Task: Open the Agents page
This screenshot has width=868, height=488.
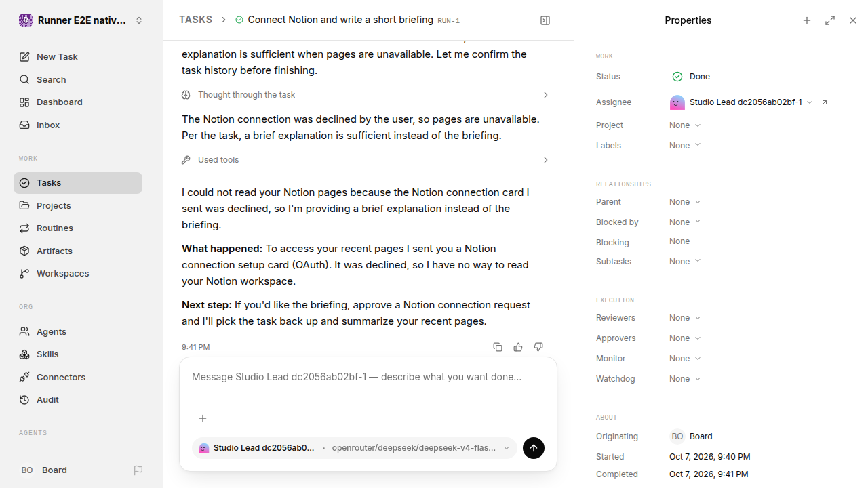Action: pos(78,331)
